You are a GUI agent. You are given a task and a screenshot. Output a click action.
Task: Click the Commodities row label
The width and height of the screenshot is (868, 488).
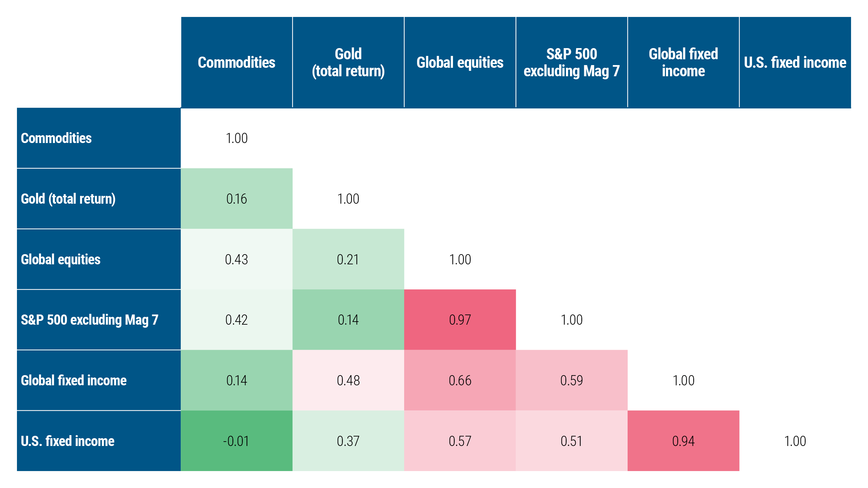tap(56, 138)
